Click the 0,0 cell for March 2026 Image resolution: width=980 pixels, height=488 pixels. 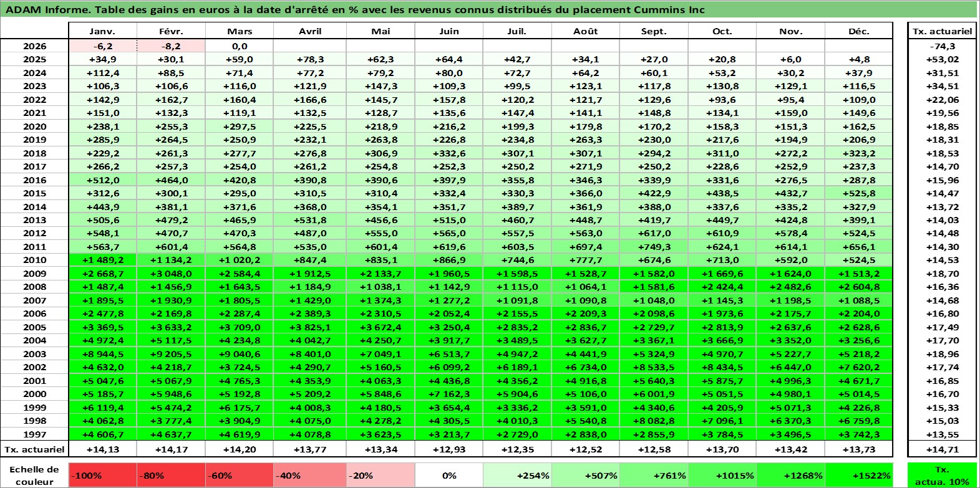click(x=240, y=46)
